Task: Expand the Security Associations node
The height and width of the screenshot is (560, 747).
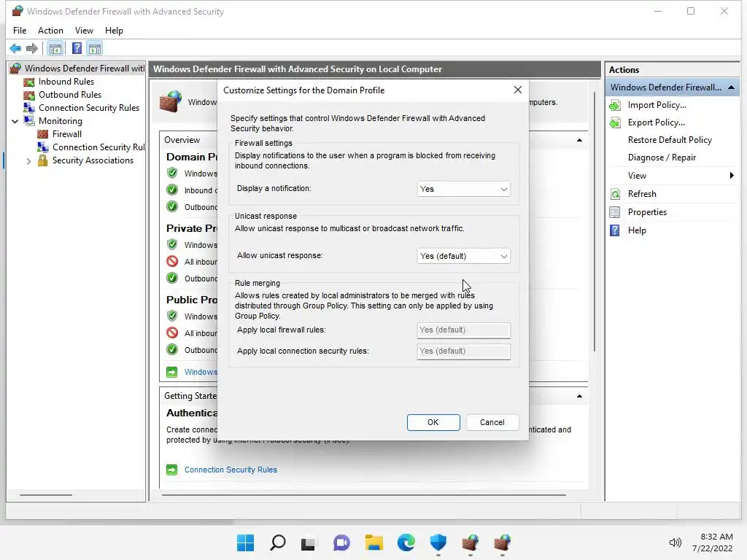Action: pyautogui.click(x=28, y=161)
